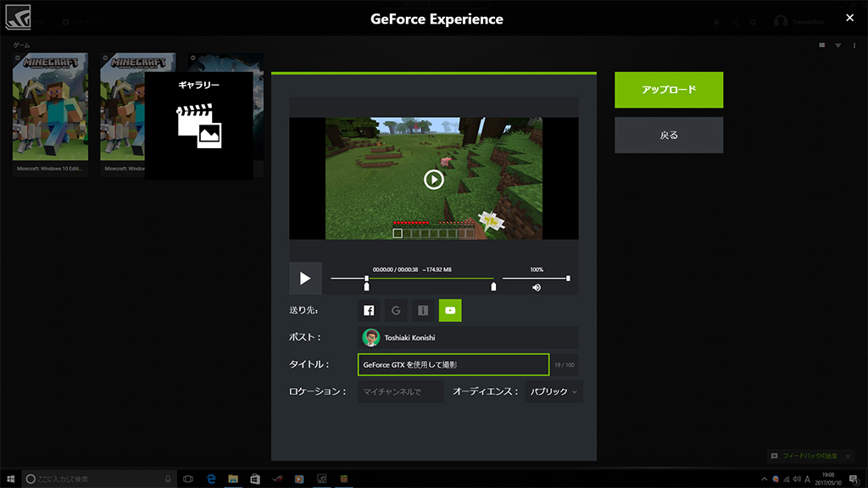Open the オーディエンス パブリック dropdown
The width and height of the screenshot is (868, 488).
(x=554, y=391)
